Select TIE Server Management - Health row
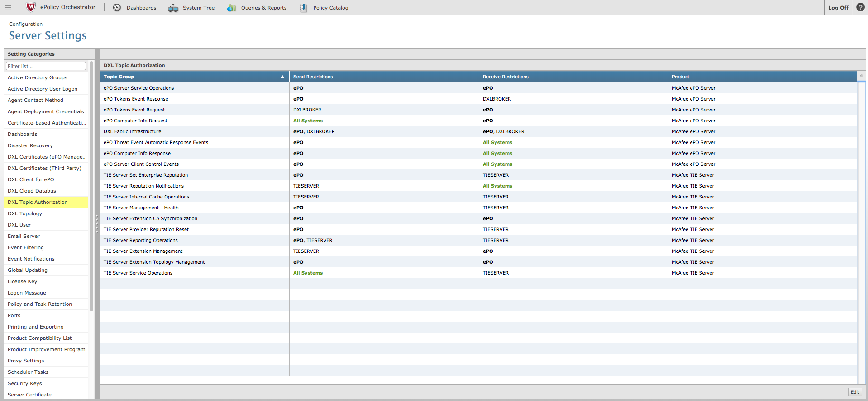The width and height of the screenshot is (868, 401). (478, 208)
